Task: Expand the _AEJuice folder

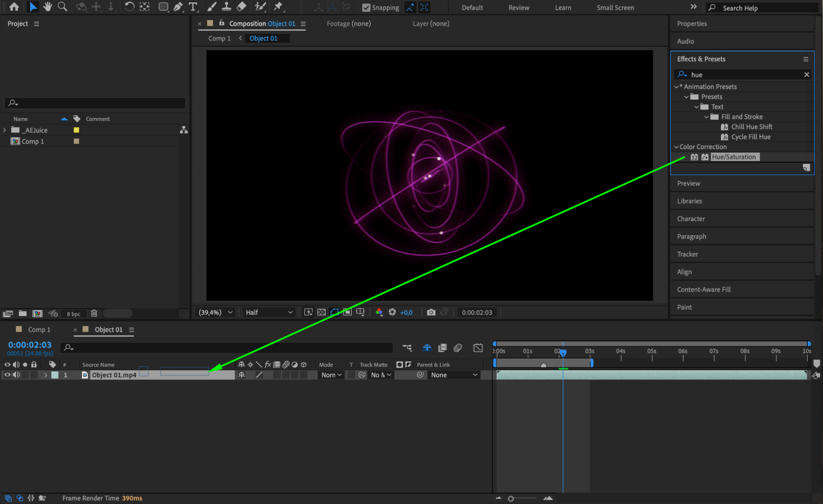Action: tap(5, 130)
